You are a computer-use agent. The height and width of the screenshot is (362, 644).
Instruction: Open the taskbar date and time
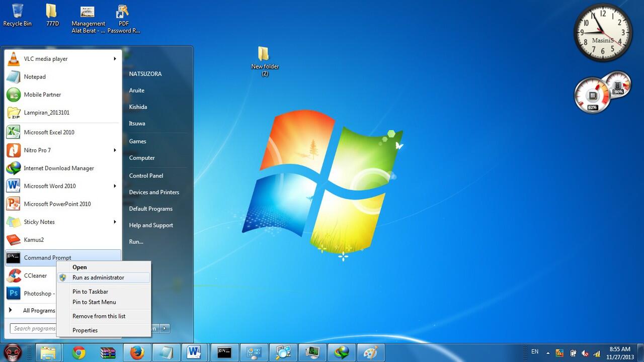click(x=620, y=352)
